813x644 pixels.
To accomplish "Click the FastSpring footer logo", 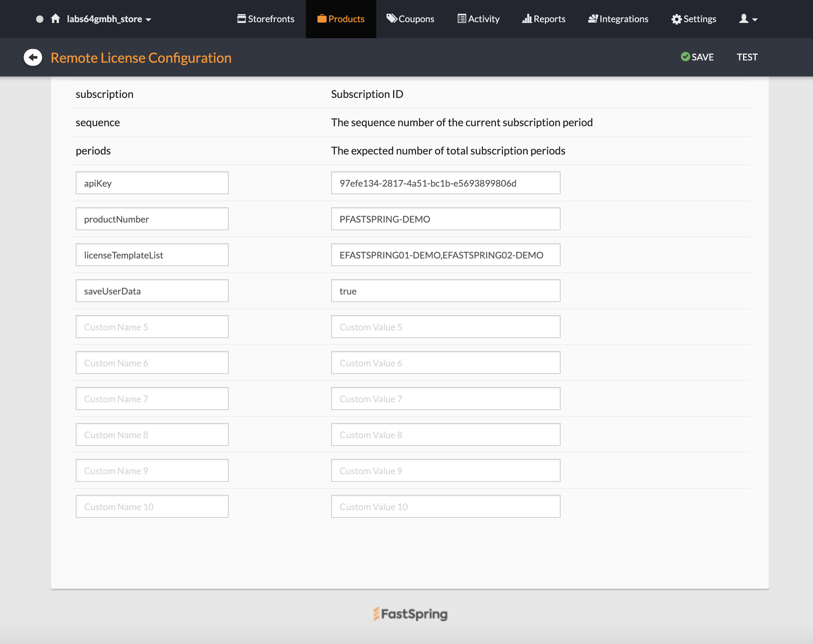I will 410,614.
